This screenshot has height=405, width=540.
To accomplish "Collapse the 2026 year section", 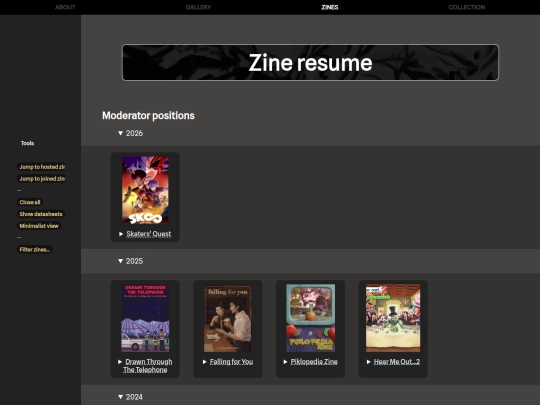I will (x=120, y=133).
